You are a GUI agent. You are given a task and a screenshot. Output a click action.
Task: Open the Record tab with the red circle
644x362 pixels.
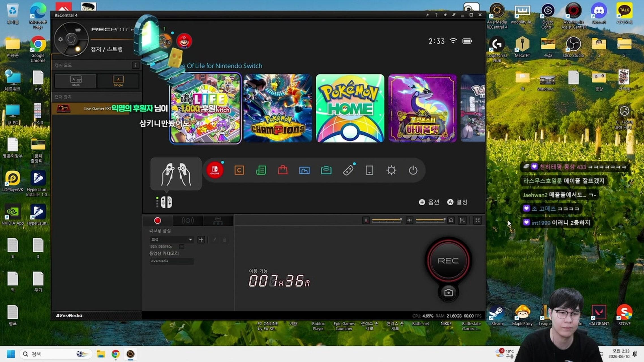[158, 221]
